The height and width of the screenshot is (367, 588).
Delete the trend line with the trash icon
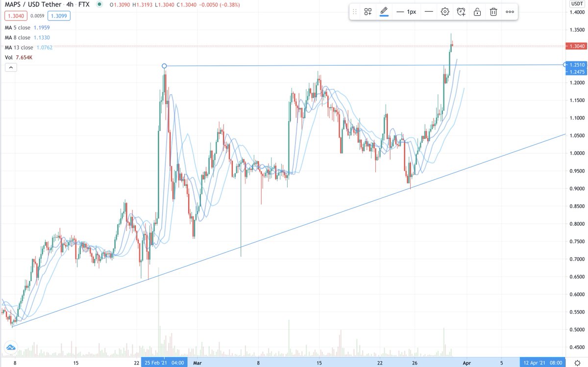coord(493,11)
